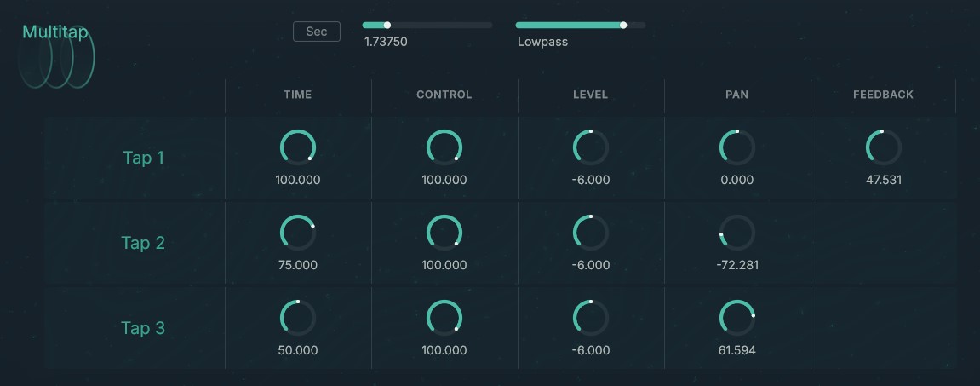Toggle the Sec time unit button

[317, 32]
